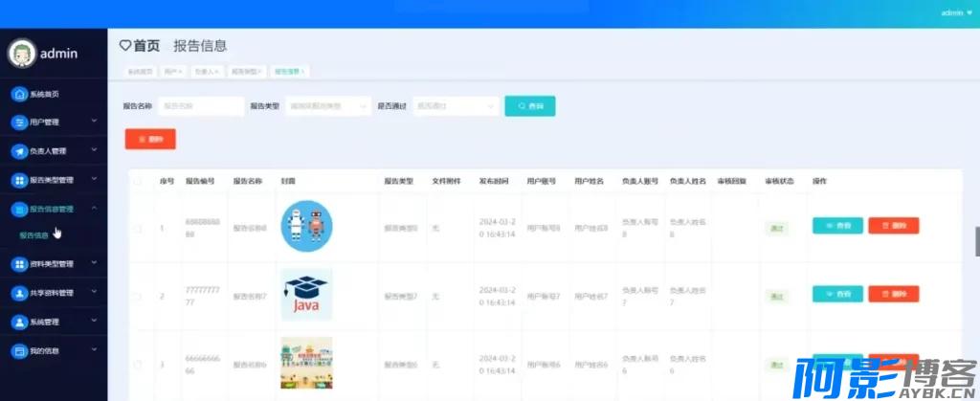Click the 报告类型管理 grid icon
The image size is (980, 401).
[x=19, y=181]
